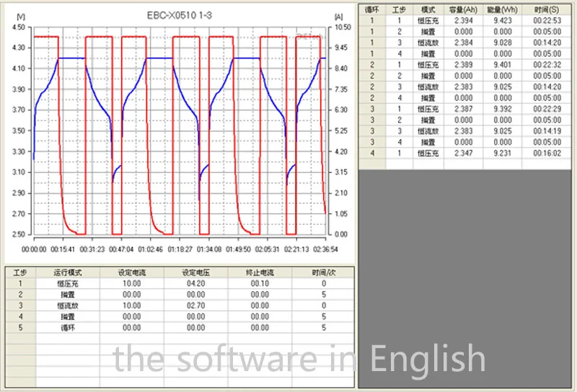Select capacity cell 2.384
577x392 pixels.
(x=463, y=43)
